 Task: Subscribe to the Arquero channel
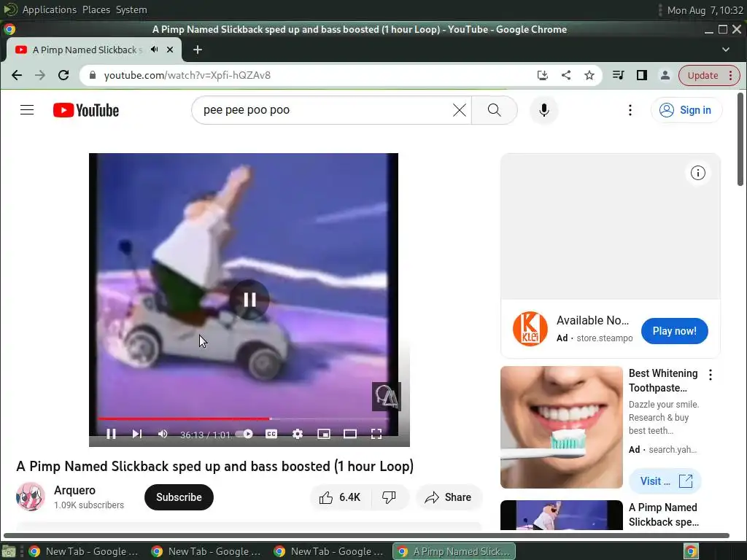point(179,497)
